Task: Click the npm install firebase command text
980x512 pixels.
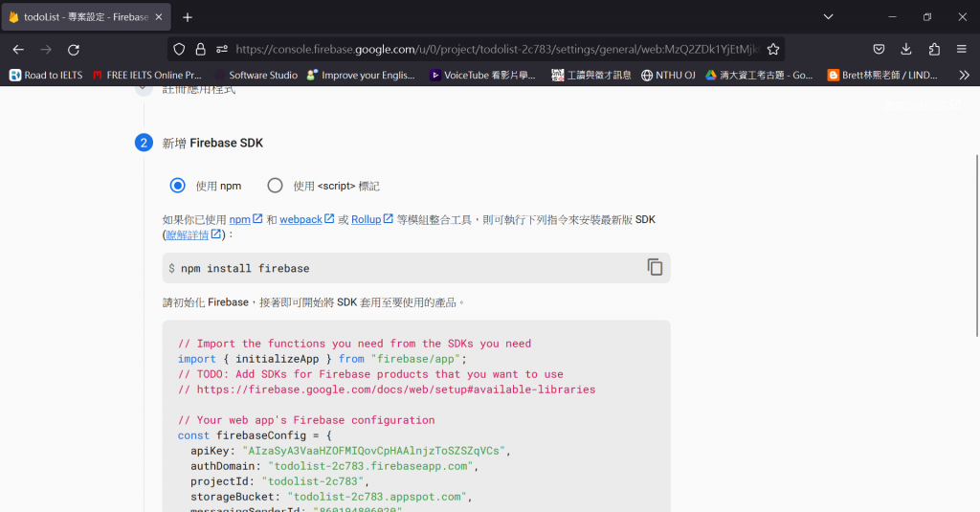Action: click(245, 268)
